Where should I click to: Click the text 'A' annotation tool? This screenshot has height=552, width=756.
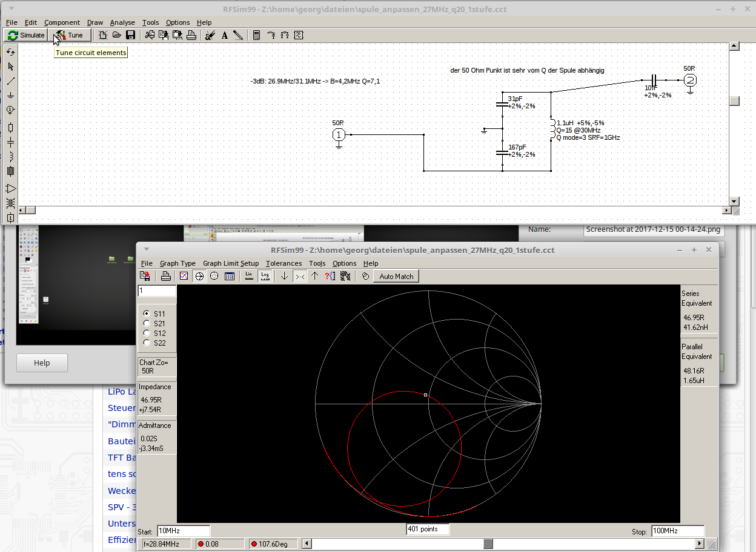pos(224,35)
